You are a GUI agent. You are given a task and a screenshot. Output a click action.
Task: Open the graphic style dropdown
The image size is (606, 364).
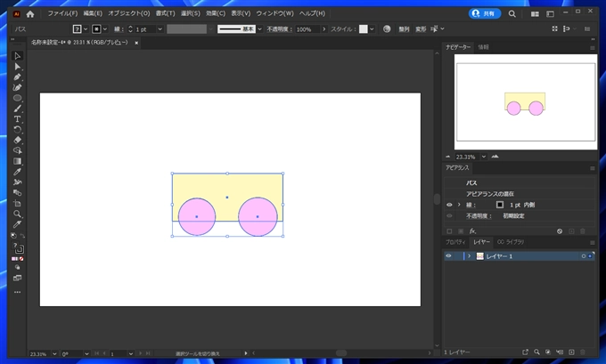pyautogui.click(x=372, y=29)
